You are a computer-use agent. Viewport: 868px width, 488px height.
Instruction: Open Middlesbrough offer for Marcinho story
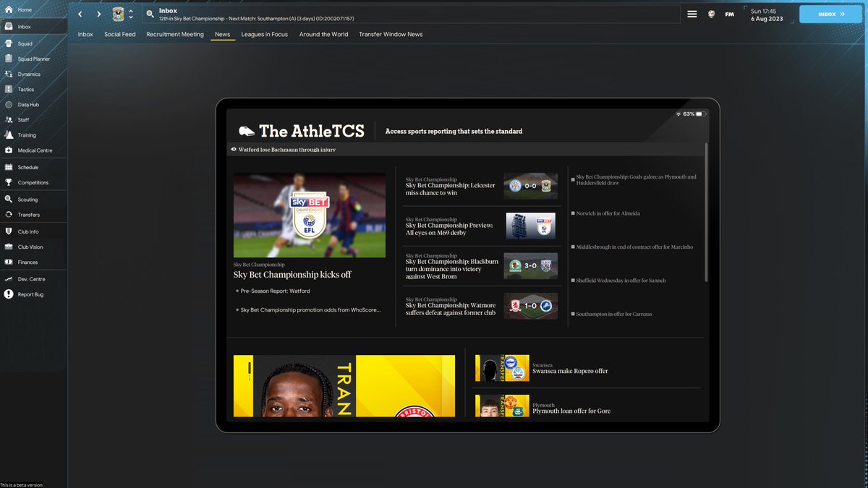coord(634,247)
